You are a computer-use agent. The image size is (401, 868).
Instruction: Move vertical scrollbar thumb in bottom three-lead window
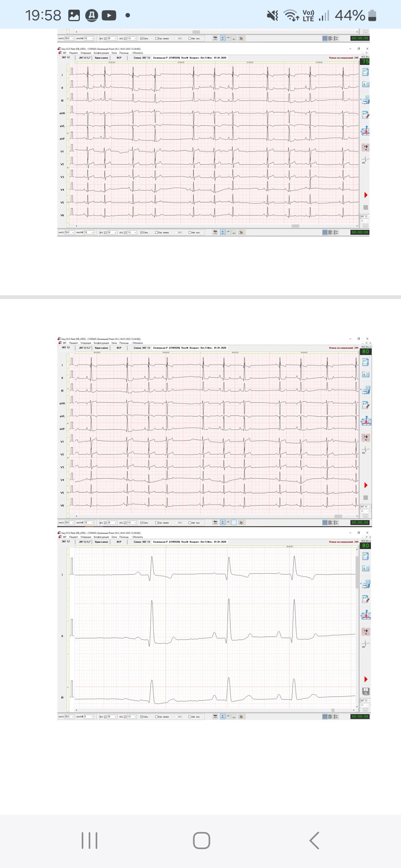point(357,572)
